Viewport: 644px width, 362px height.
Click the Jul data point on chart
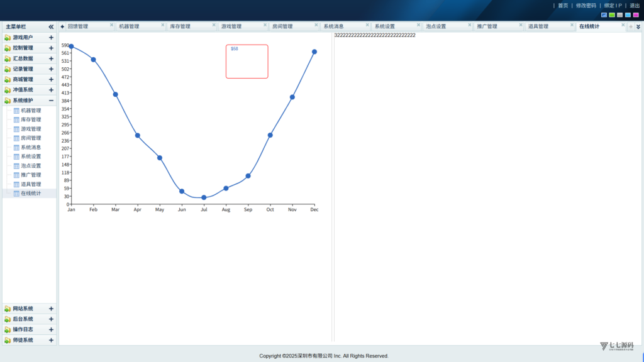[204, 198]
